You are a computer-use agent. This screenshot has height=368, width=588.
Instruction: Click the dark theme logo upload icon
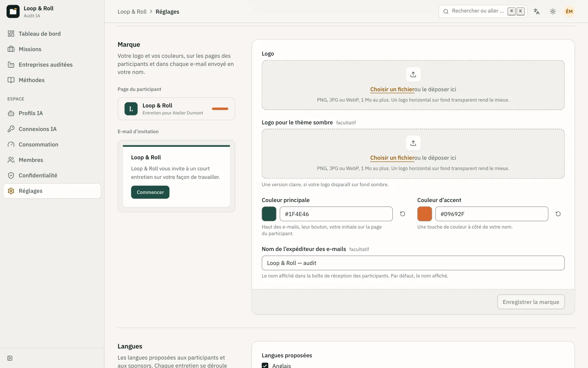pos(413,143)
